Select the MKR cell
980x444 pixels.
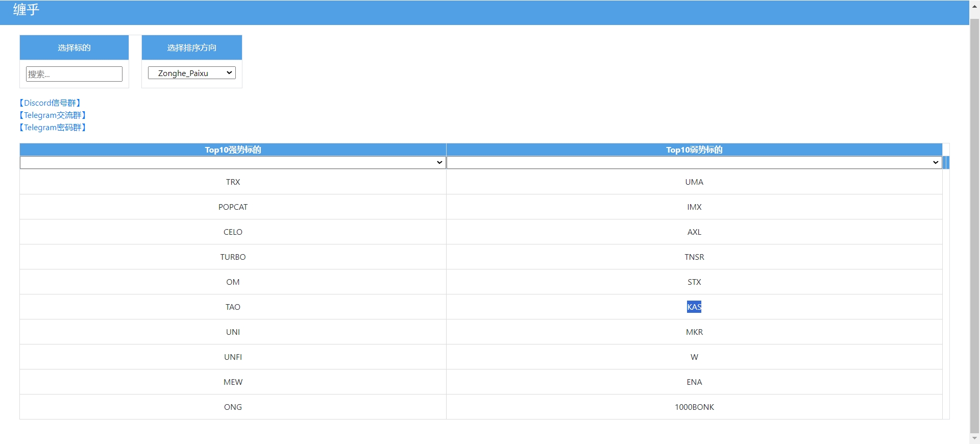pyautogui.click(x=694, y=332)
